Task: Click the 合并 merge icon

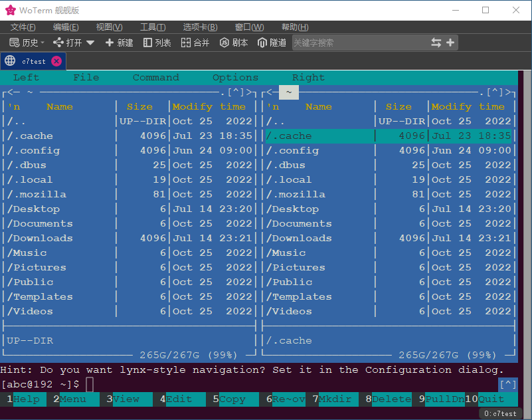Action: click(186, 43)
